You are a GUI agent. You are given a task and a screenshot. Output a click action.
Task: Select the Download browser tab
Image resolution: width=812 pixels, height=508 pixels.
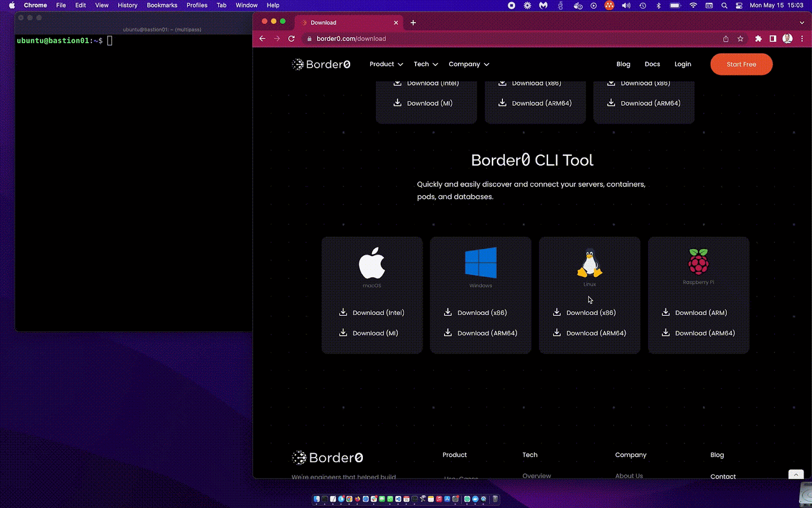pyautogui.click(x=349, y=22)
